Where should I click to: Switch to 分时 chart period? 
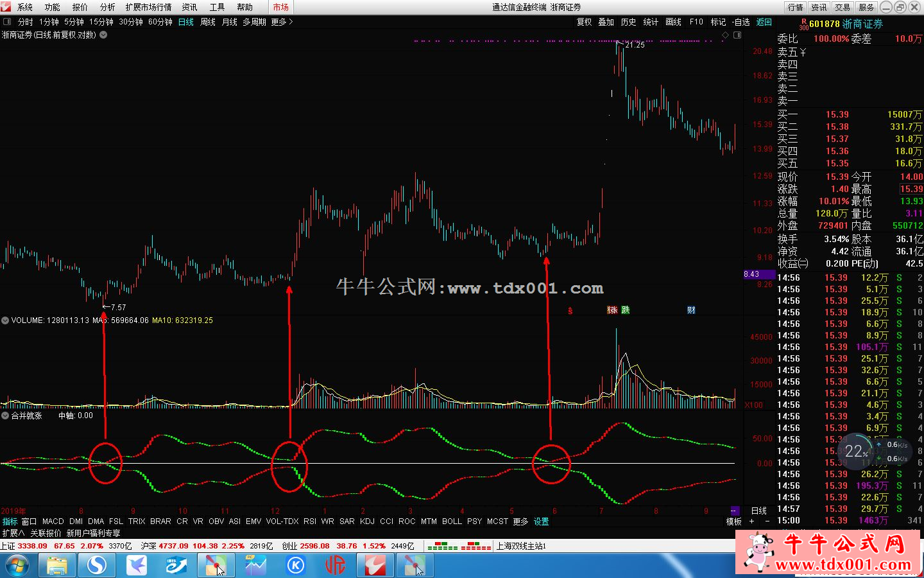point(25,22)
